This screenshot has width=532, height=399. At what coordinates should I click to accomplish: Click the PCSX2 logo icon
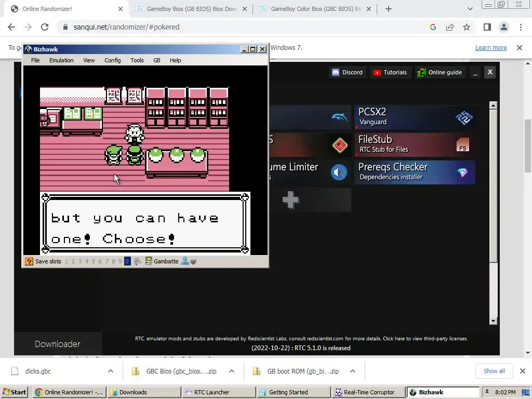pos(464,118)
